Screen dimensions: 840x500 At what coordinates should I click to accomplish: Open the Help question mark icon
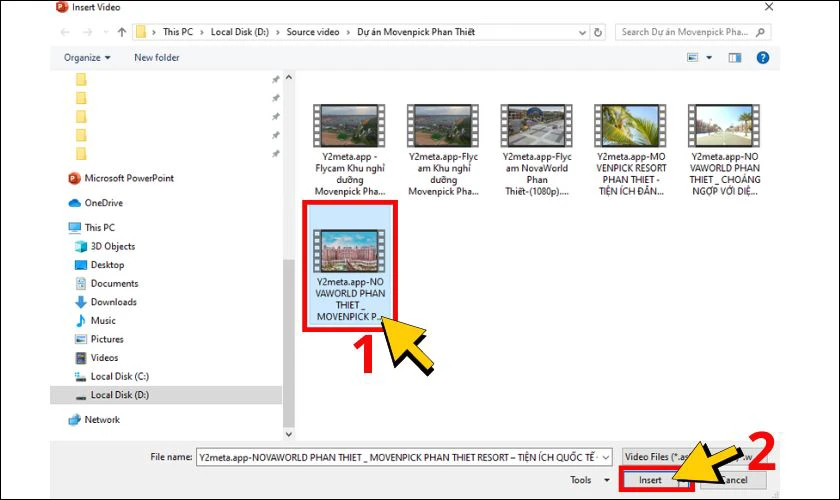(x=763, y=57)
